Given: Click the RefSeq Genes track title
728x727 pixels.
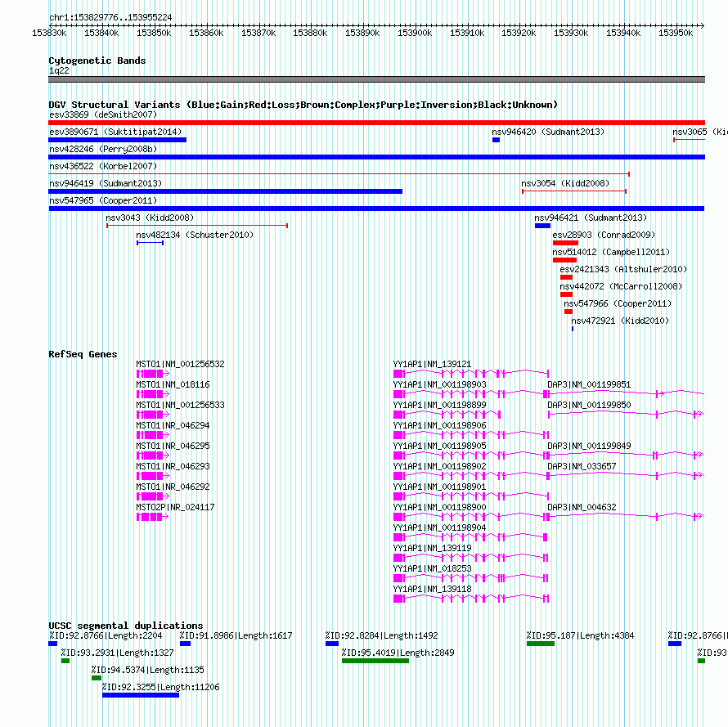Looking at the screenshot, I should pyautogui.click(x=83, y=354).
